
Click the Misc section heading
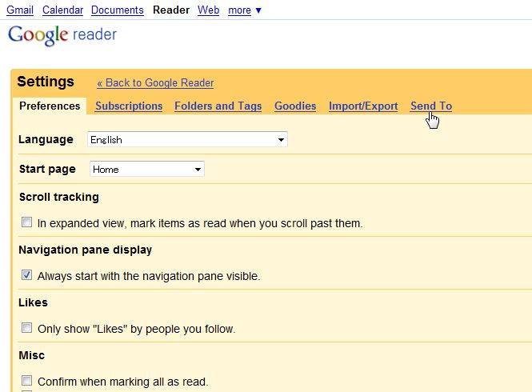point(31,355)
